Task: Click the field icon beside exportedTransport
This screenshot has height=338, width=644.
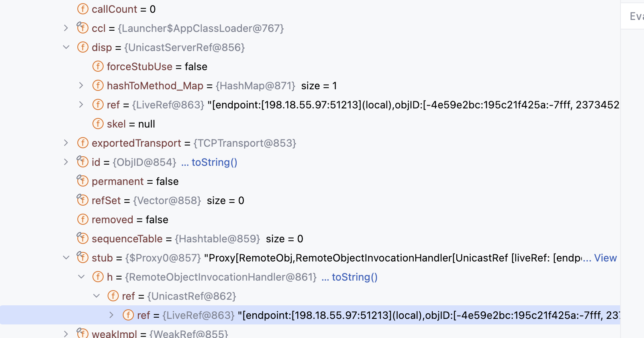Action: click(x=82, y=143)
